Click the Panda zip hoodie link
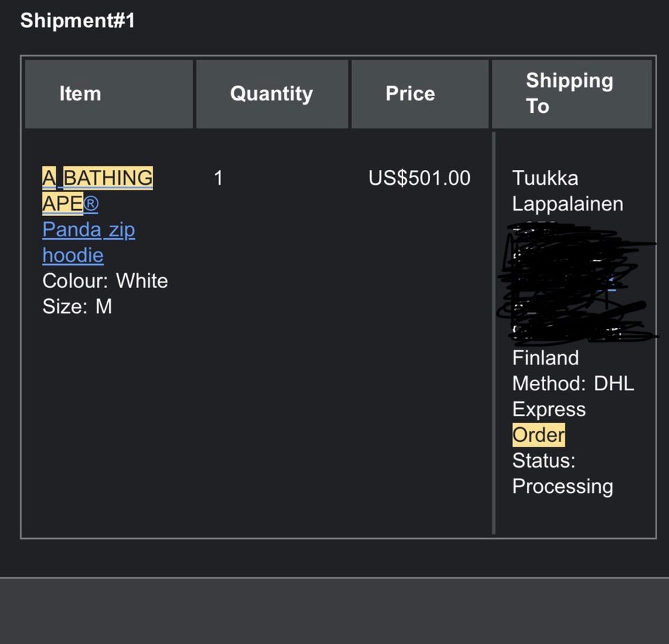 (x=89, y=243)
